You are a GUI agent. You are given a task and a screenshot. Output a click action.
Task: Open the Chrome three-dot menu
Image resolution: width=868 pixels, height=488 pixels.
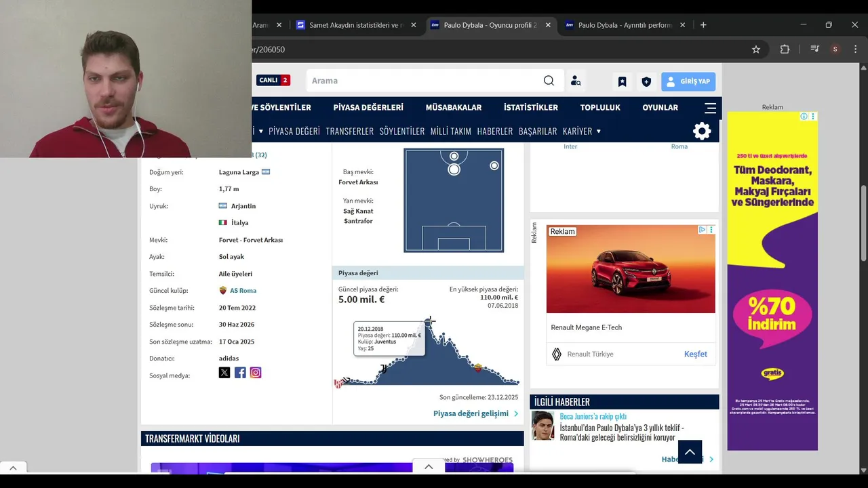854,49
